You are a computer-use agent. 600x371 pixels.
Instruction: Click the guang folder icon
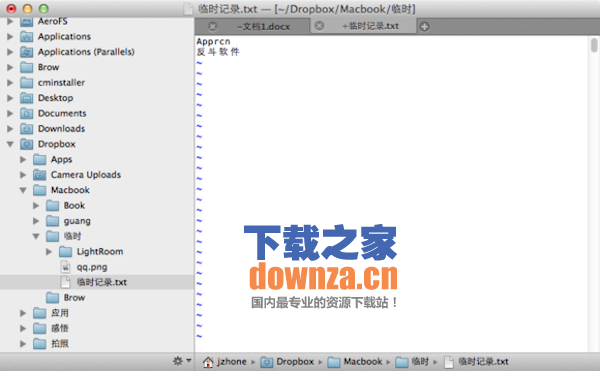coord(52,221)
